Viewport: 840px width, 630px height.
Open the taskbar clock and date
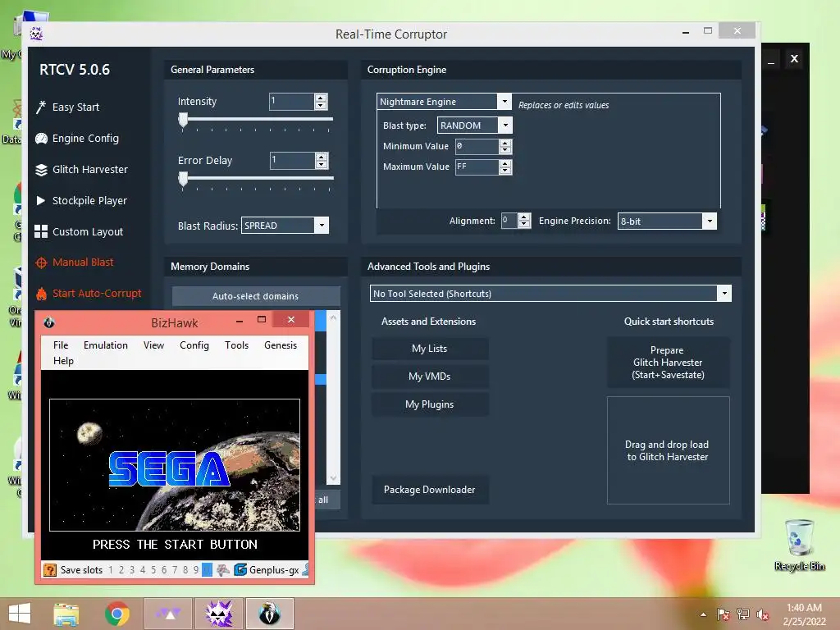pyautogui.click(x=804, y=614)
